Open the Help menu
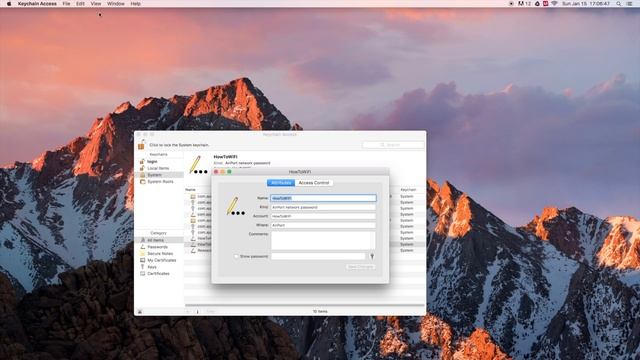Screen dimensions: 640x360 pyautogui.click(x=136, y=4)
